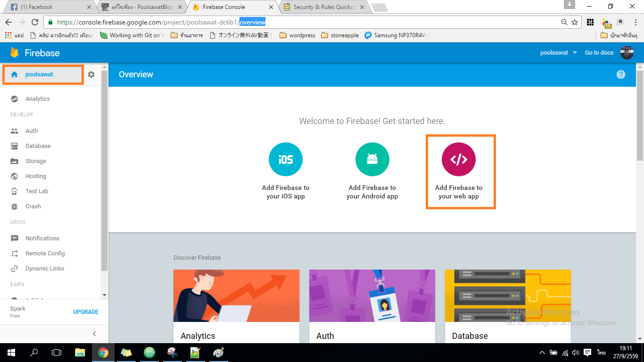
Task: Click the Dynamic Links chain icon
Action: click(15, 269)
